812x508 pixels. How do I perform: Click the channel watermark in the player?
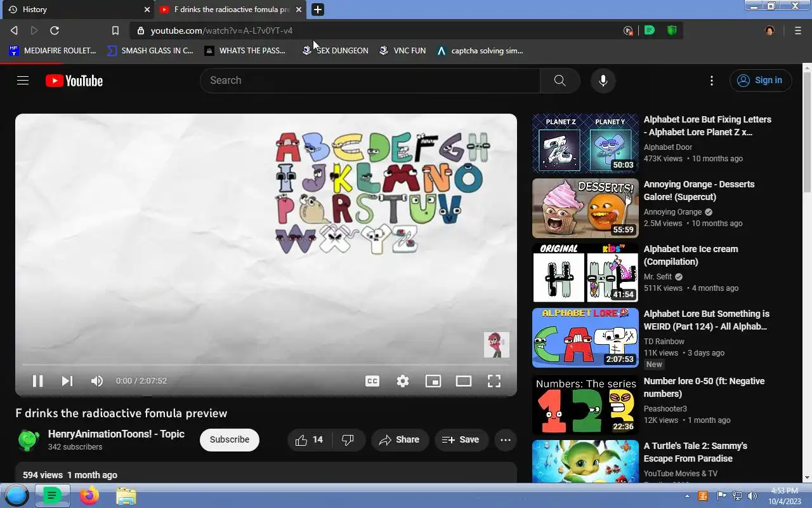pos(496,345)
